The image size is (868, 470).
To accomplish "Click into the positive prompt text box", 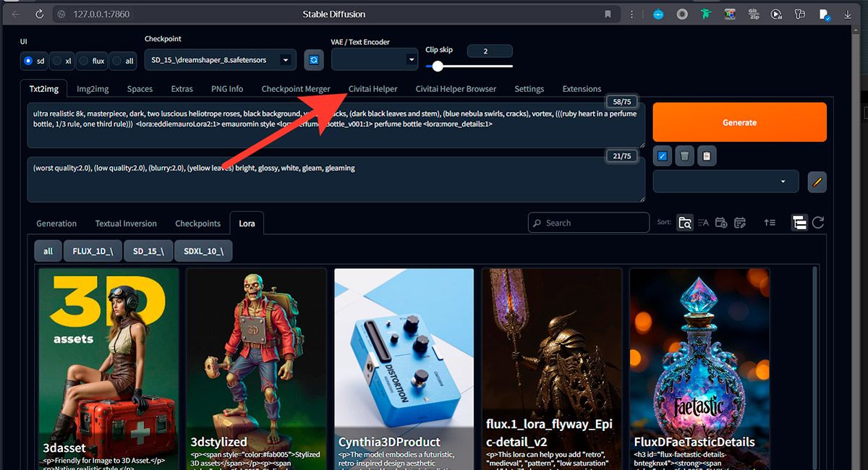I will pos(336,124).
